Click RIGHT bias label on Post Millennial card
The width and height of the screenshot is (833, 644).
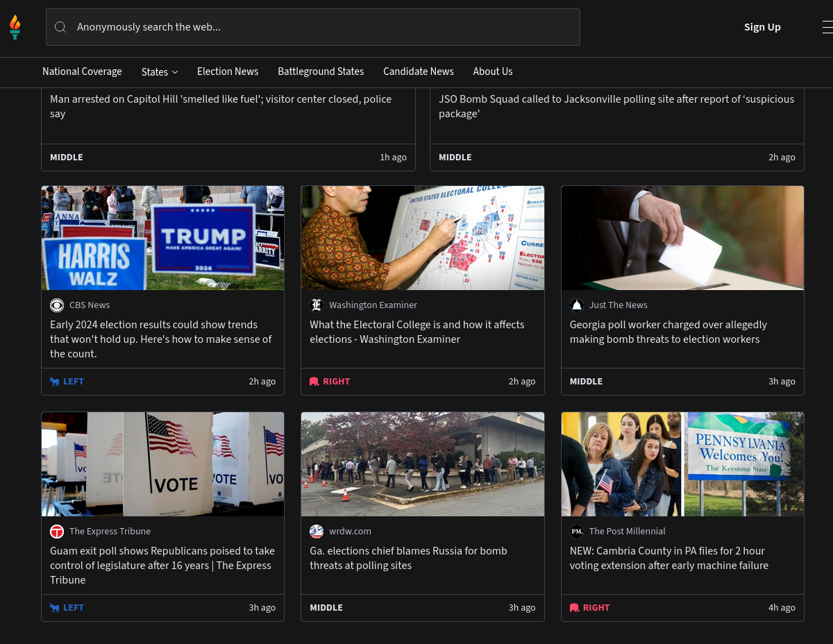(x=596, y=608)
